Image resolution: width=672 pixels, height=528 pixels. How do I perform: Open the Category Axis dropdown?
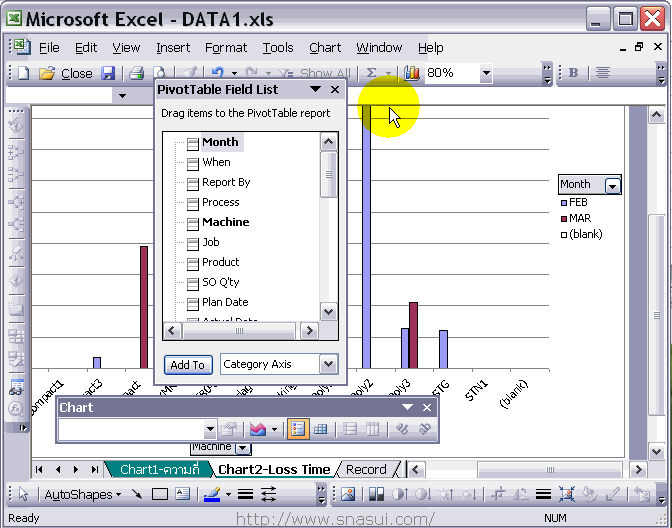point(328,365)
